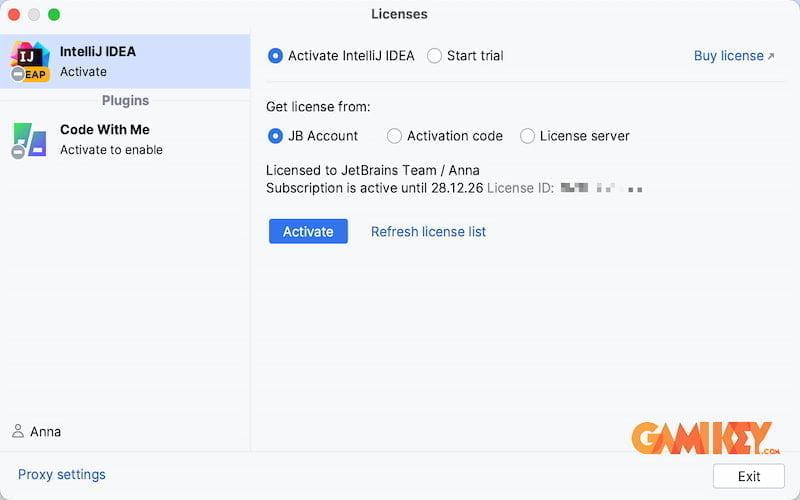Click the green zoom window button

click(x=54, y=14)
